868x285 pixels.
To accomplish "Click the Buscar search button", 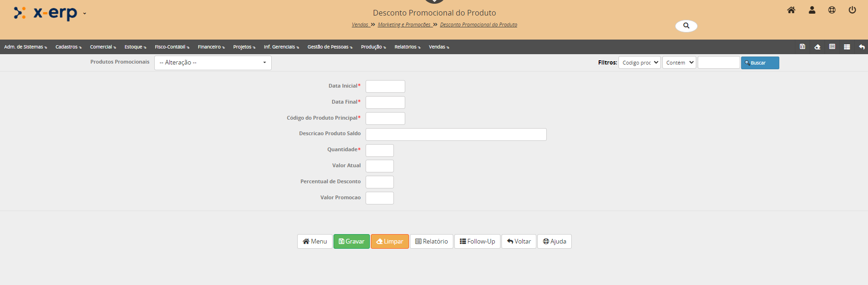I will 759,63.
